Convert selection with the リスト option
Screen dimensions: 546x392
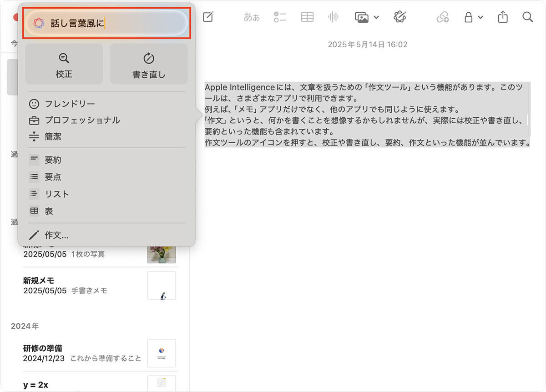(x=49, y=194)
